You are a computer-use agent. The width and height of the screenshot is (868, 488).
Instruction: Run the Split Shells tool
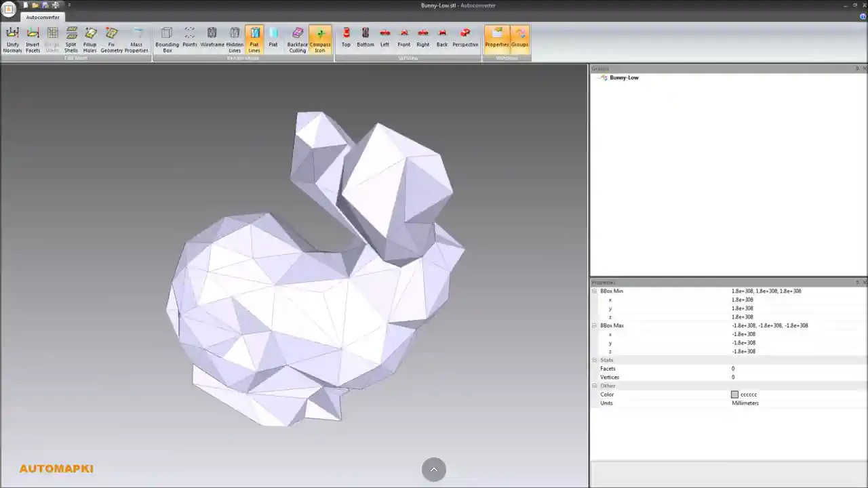click(x=71, y=39)
